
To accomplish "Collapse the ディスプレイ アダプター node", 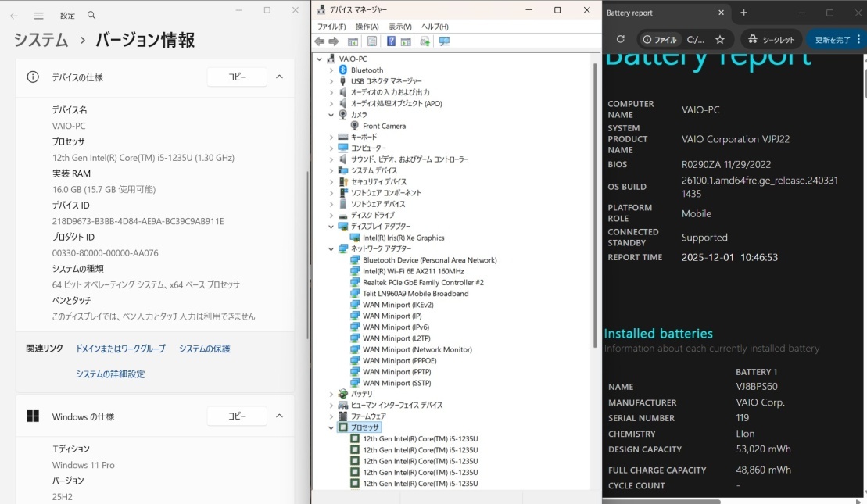I will coord(331,227).
